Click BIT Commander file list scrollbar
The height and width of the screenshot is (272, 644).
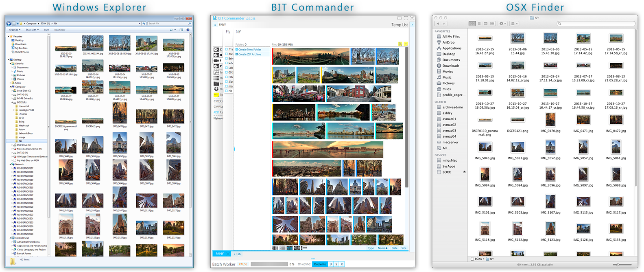[406, 118]
